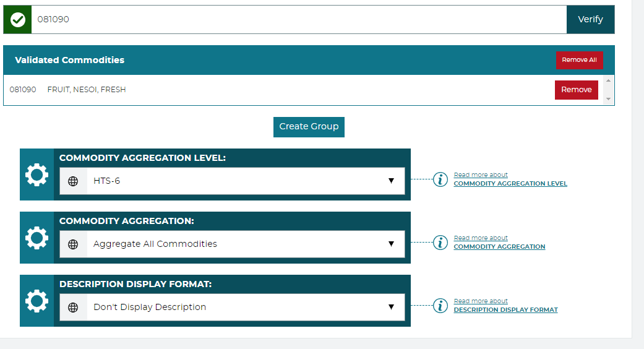This screenshot has height=349, width=644.
Task: Click the validated commodities list scroll down arrow
Action: pyautogui.click(x=608, y=99)
